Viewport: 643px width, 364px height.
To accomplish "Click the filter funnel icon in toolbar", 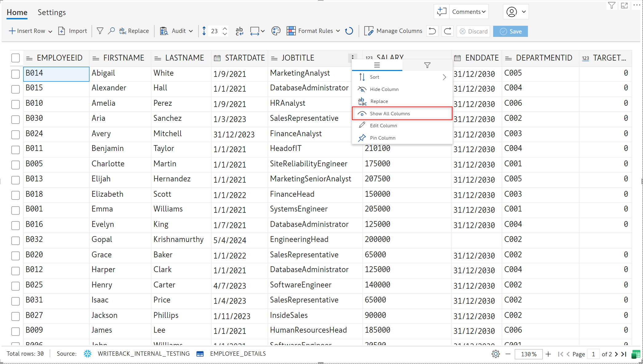I will pos(100,31).
